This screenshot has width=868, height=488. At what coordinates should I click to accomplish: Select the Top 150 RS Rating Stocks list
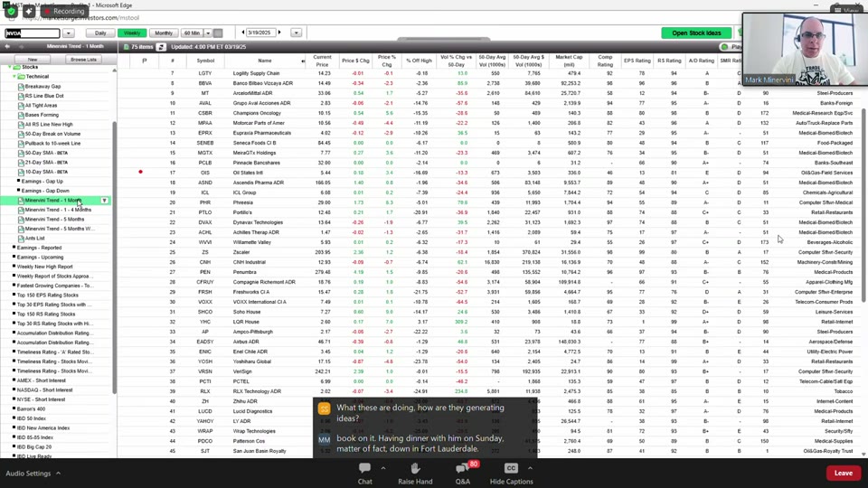46,314
